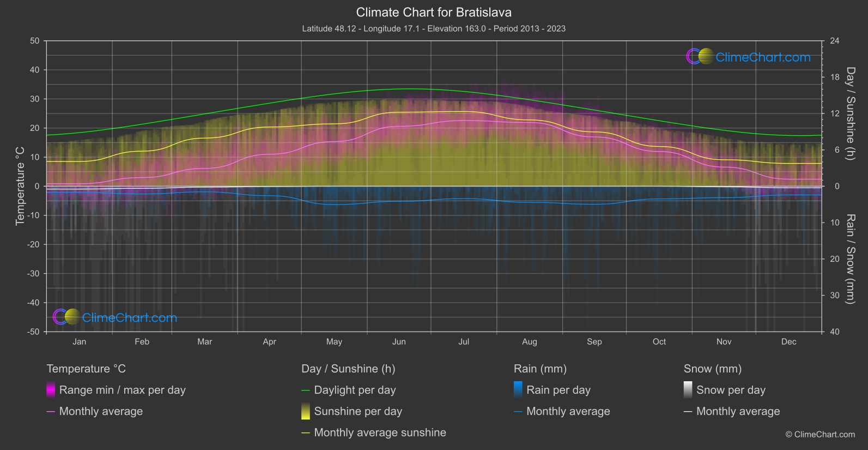Click the ClimeChart.com text at bottom left
Screen dimensions: 868x450
point(130,317)
